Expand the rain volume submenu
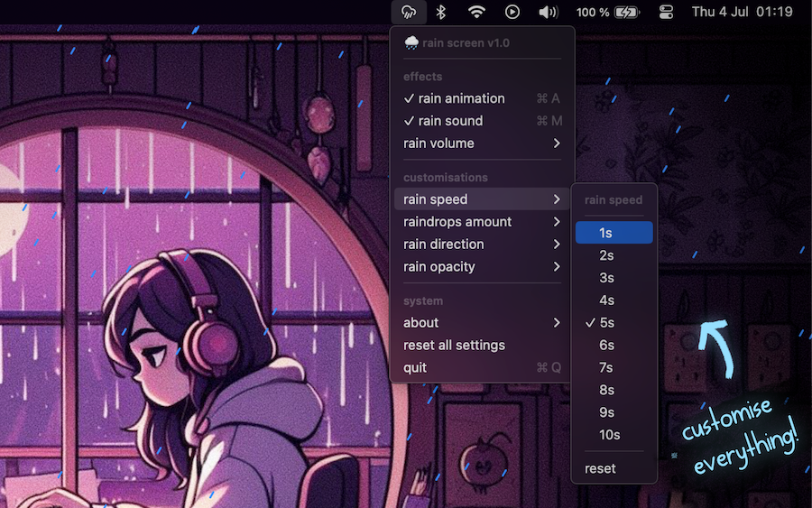 (482, 143)
